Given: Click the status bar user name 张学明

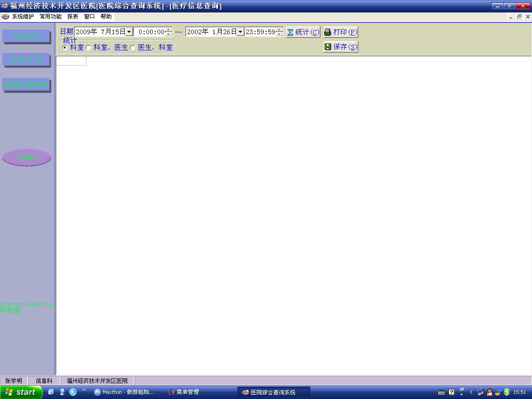Looking at the screenshot, I should (13, 381).
